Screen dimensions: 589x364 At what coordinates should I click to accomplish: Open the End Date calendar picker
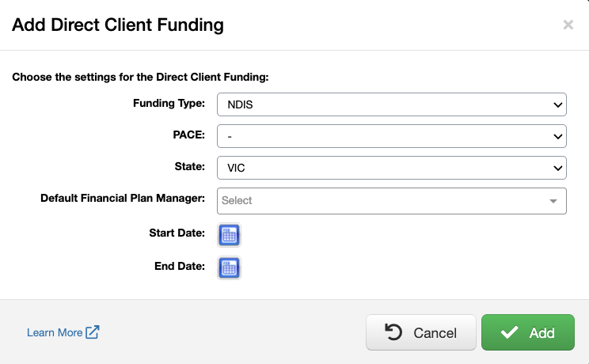[229, 267]
